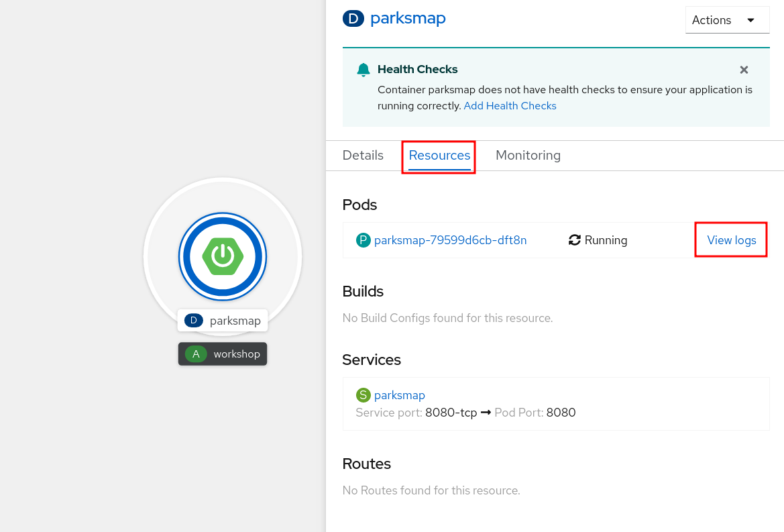Open View logs for the parksmap pod

point(731,240)
